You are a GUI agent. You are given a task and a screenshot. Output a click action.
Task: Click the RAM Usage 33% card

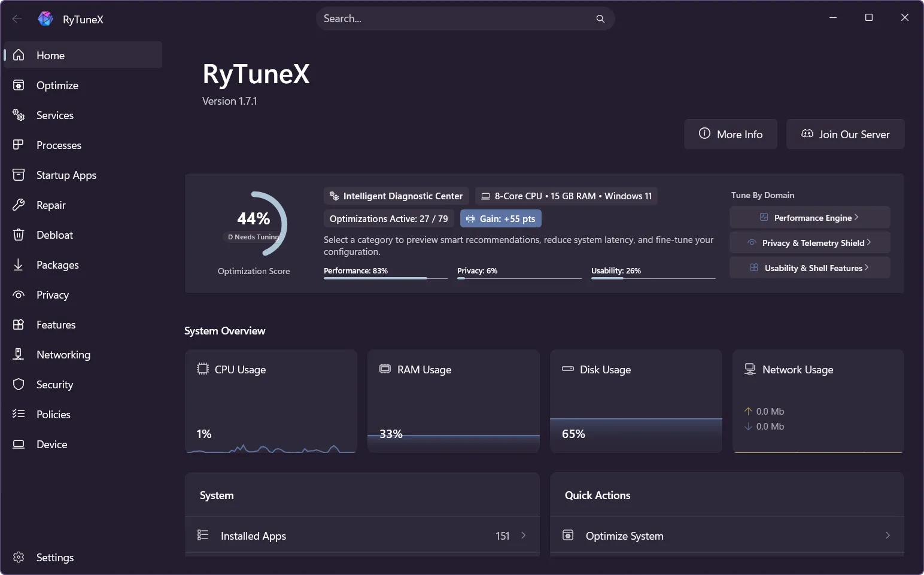pos(454,401)
